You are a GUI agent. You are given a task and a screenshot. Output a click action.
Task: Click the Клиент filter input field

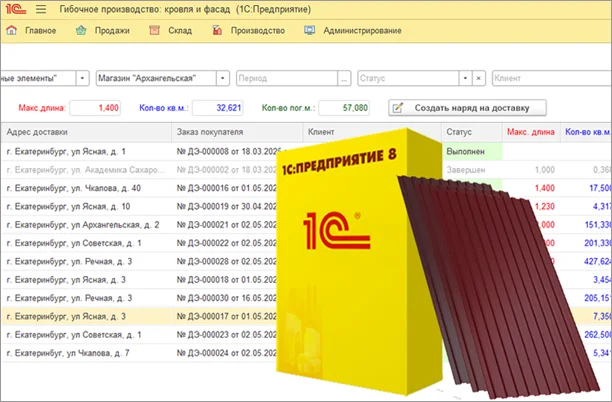552,78
